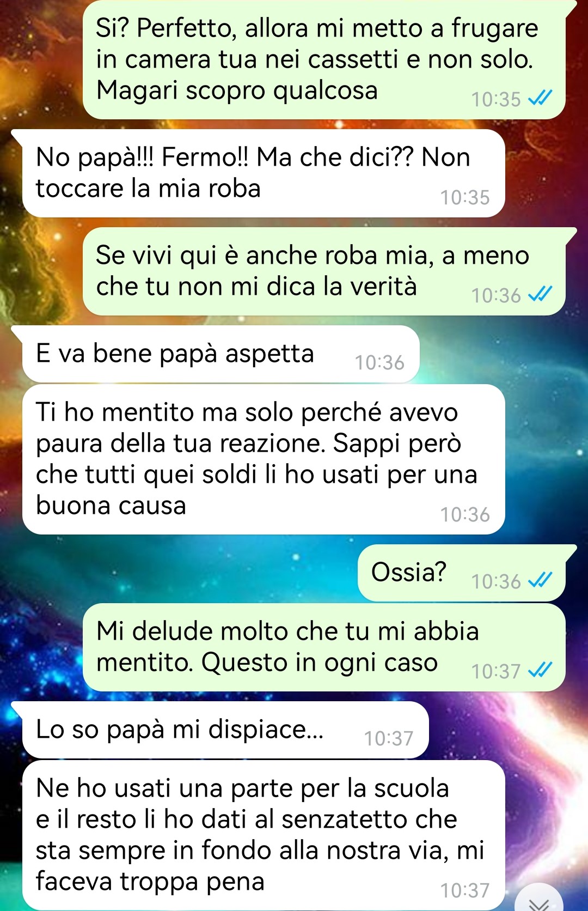This screenshot has width=588, height=911.
Task: Select message starting 'Ne ho usati una parte'
Action: point(264,835)
